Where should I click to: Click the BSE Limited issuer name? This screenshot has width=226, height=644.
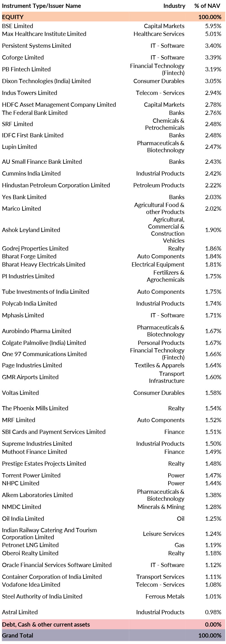point(17,26)
